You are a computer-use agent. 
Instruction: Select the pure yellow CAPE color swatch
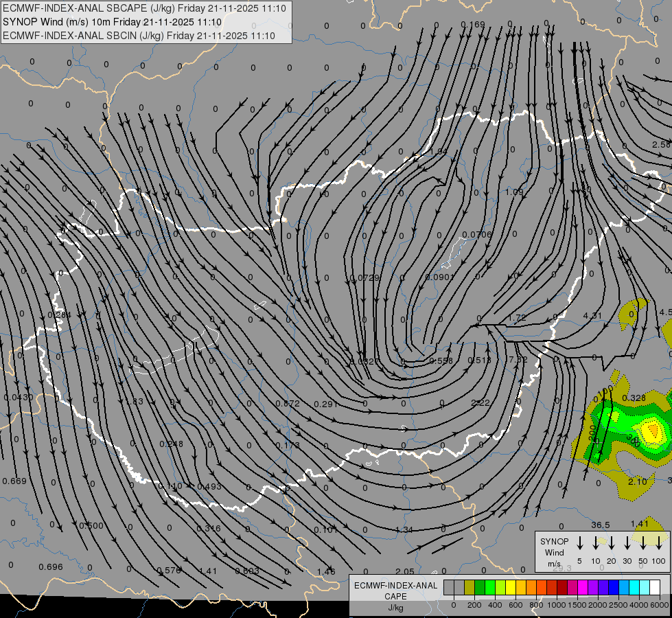[x=511, y=587]
